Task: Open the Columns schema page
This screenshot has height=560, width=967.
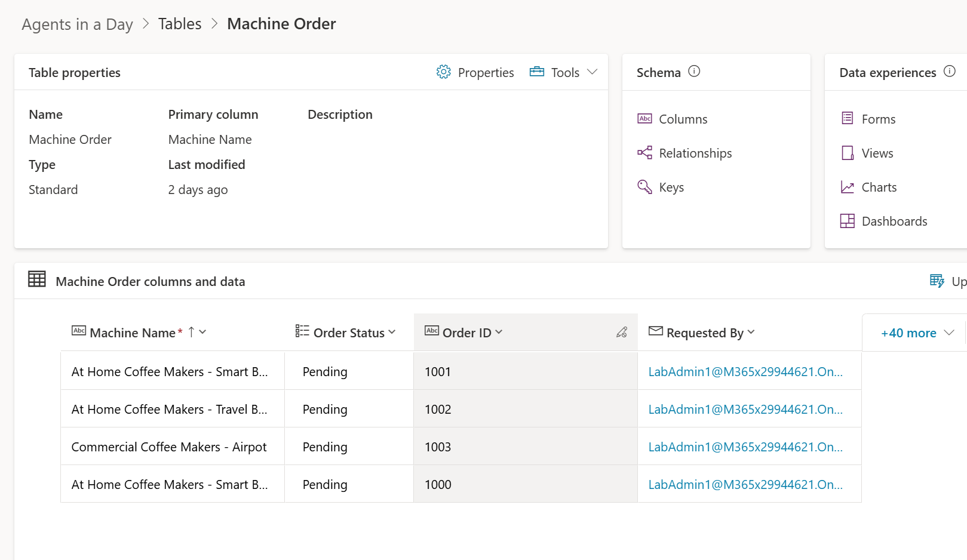Action: click(683, 119)
